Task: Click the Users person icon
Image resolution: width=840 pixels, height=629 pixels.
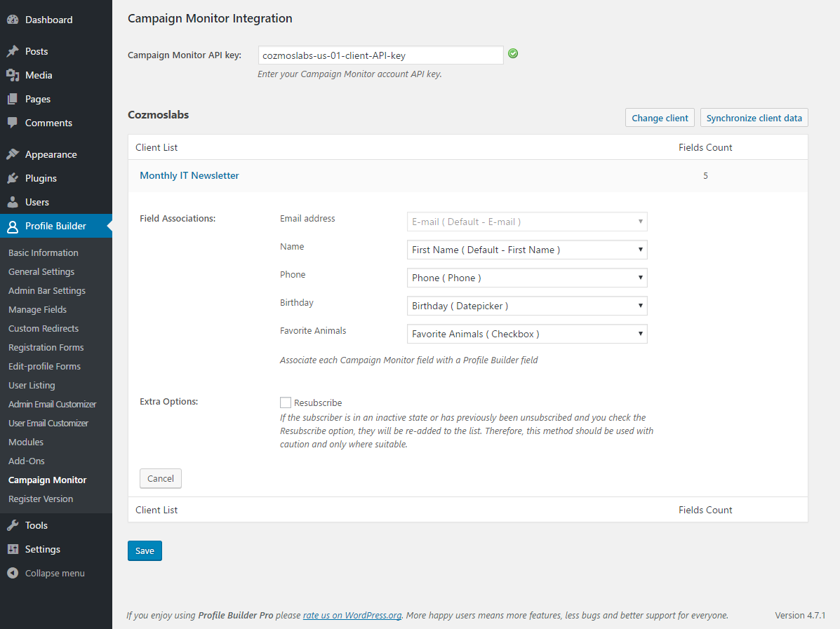Action: click(13, 202)
